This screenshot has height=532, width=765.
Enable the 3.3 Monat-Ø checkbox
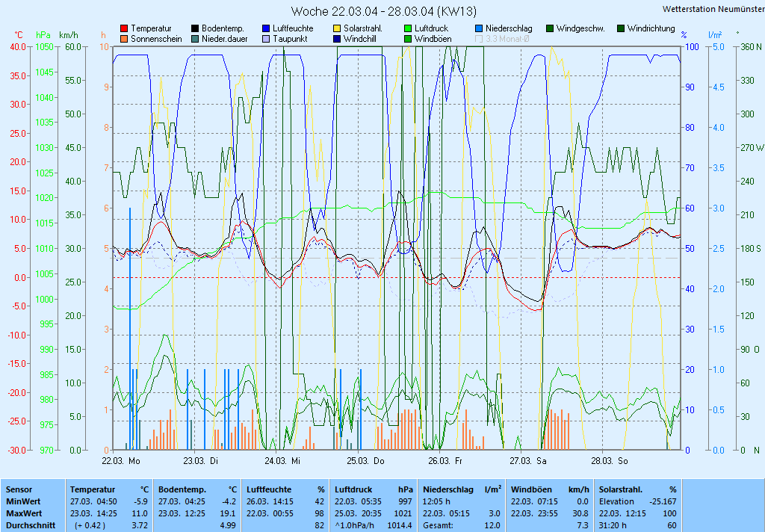point(479,39)
